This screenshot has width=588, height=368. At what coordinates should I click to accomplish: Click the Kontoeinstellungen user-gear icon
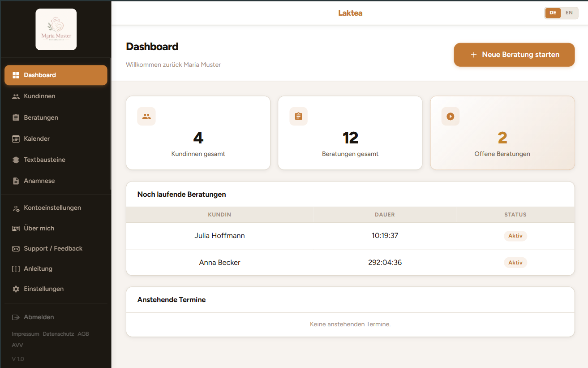click(16, 208)
